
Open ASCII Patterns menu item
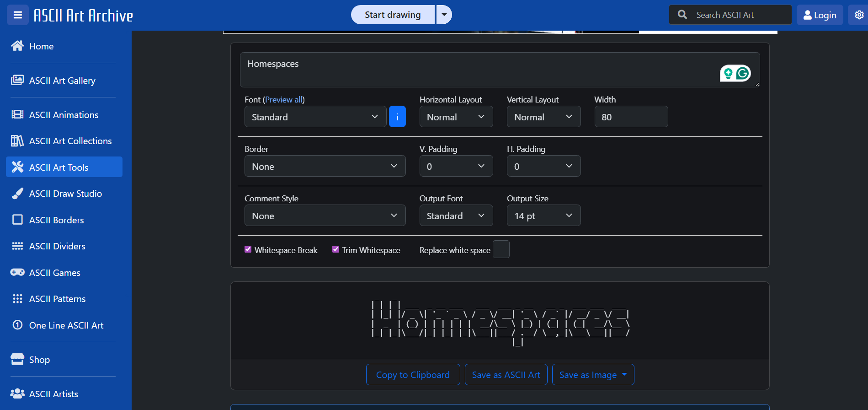coord(64,298)
